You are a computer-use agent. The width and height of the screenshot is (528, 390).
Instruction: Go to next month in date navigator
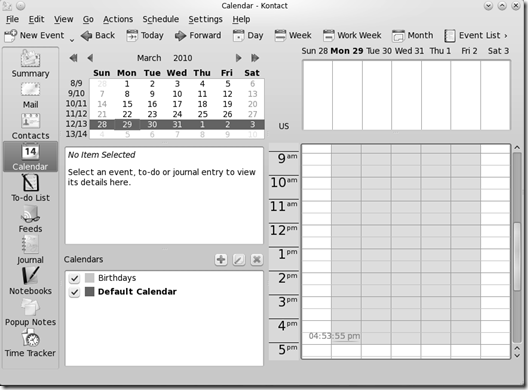(238, 58)
